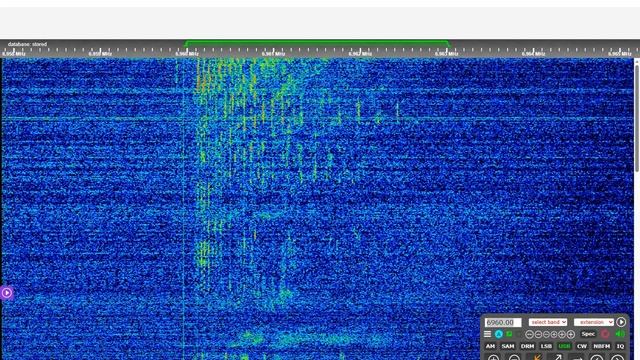Click the cyan circular A icon
The width and height of the screenshot is (640, 360).
(x=499, y=334)
